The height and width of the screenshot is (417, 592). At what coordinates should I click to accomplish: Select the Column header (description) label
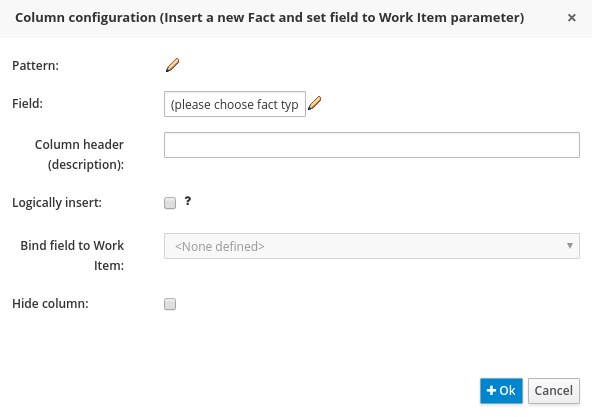click(x=79, y=154)
